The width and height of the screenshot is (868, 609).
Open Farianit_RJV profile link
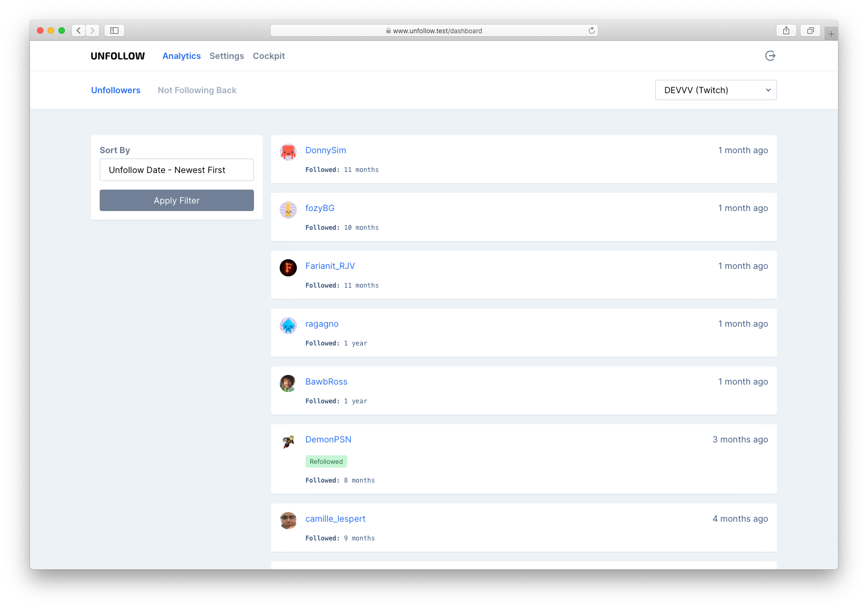coord(330,266)
